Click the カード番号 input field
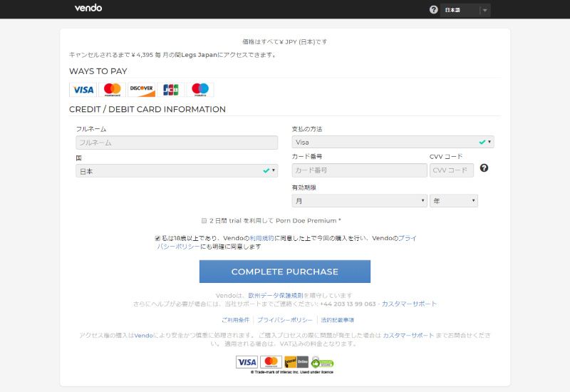Screen dimensions: 570x392 point(360,170)
